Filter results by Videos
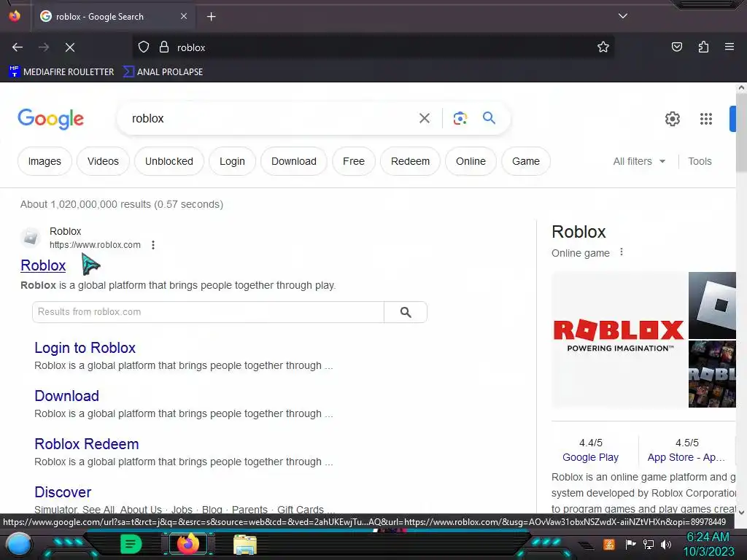The height and width of the screenshot is (560, 747). tap(103, 161)
